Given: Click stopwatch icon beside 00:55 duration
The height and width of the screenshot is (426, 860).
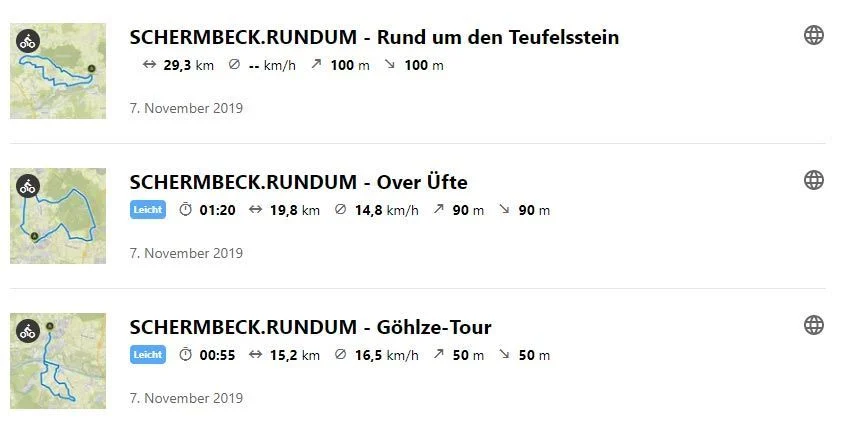Looking at the screenshot, I should point(186,355).
